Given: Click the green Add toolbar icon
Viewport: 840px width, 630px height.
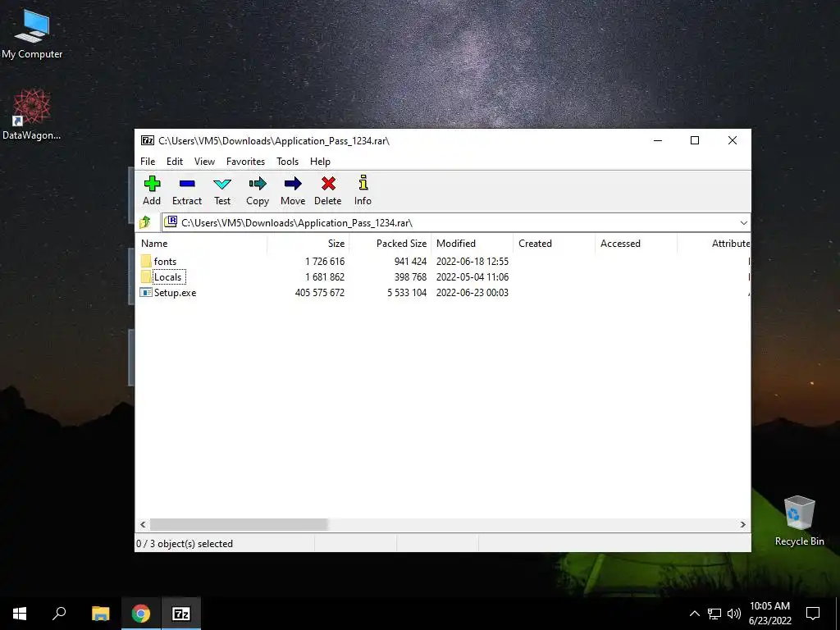Looking at the screenshot, I should coord(152,184).
